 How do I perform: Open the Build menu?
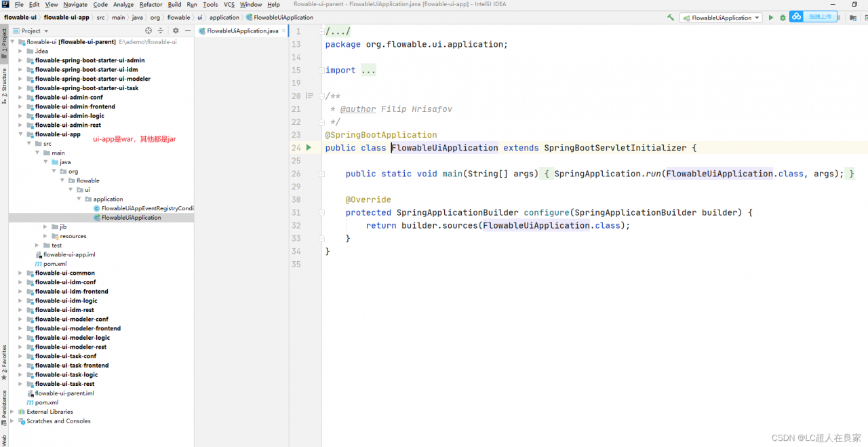[174, 5]
